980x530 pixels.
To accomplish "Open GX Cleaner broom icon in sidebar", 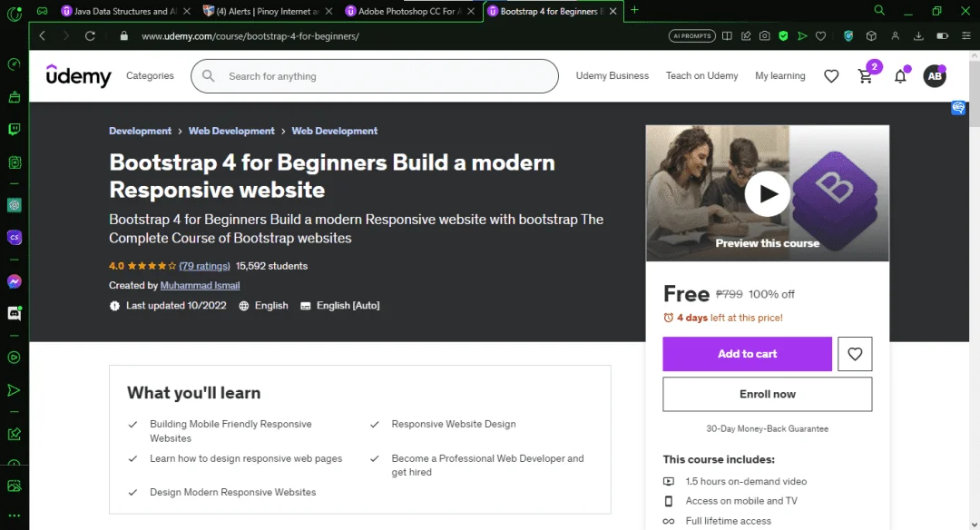I will click(x=14, y=97).
